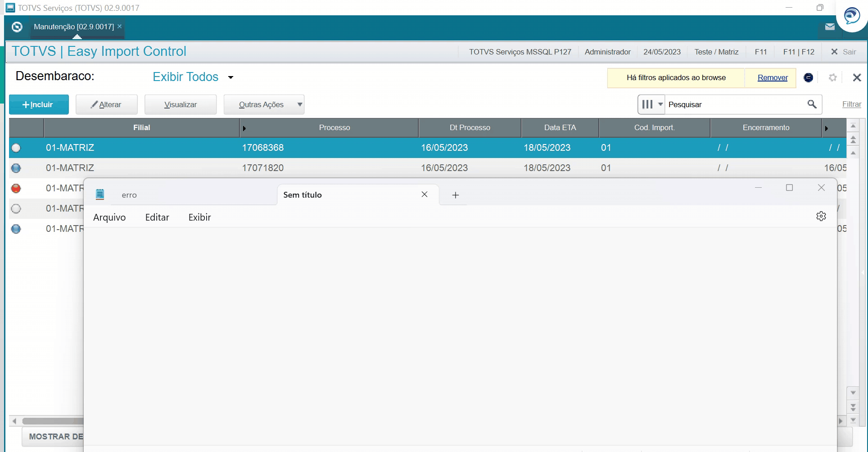This screenshot has width=868, height=452.
Task: Click the column selector bars icon
Action: coord(647,104)
